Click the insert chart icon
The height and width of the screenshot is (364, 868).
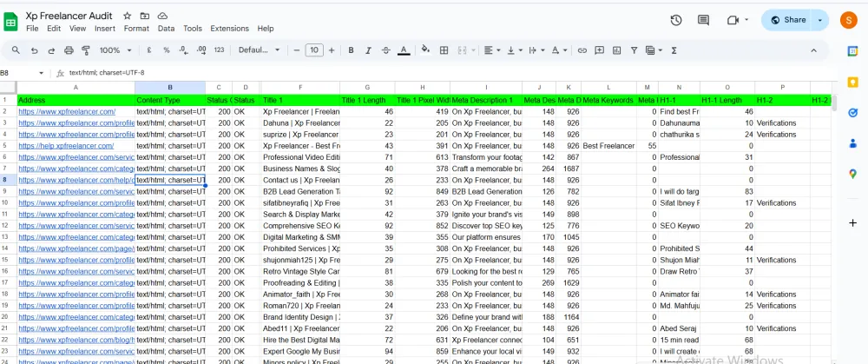pyautogui.click(x=616, y=50)
